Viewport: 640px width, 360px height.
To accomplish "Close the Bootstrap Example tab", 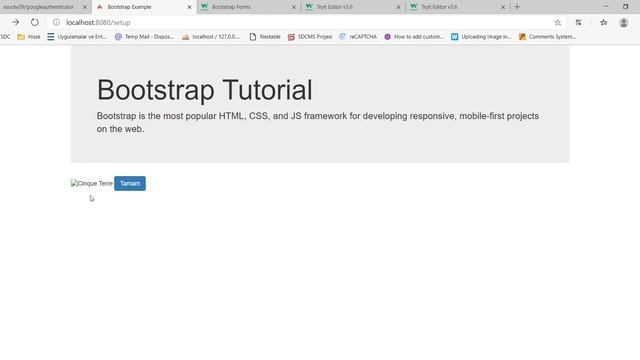I will click(x=189, y=7).
